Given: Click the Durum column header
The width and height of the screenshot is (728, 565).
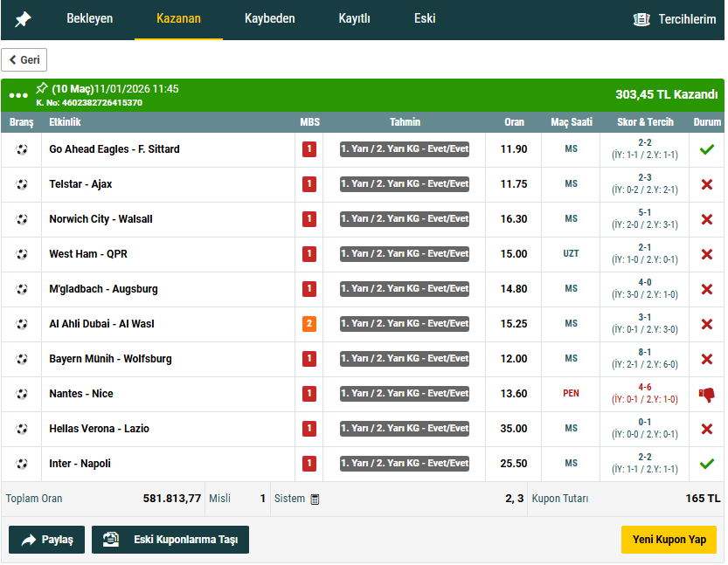Looking at the screenshot, I should click(x=707, y=122).
